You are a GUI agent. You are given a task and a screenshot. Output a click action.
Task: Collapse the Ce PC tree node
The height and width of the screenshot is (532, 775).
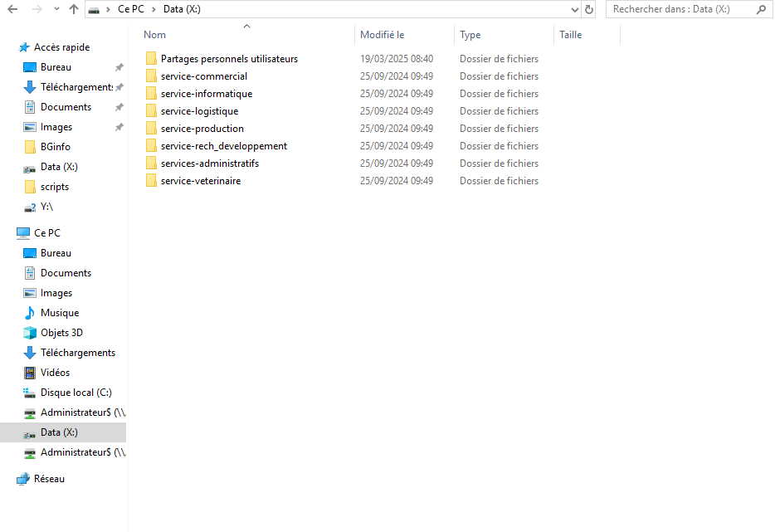coord(7,233)
